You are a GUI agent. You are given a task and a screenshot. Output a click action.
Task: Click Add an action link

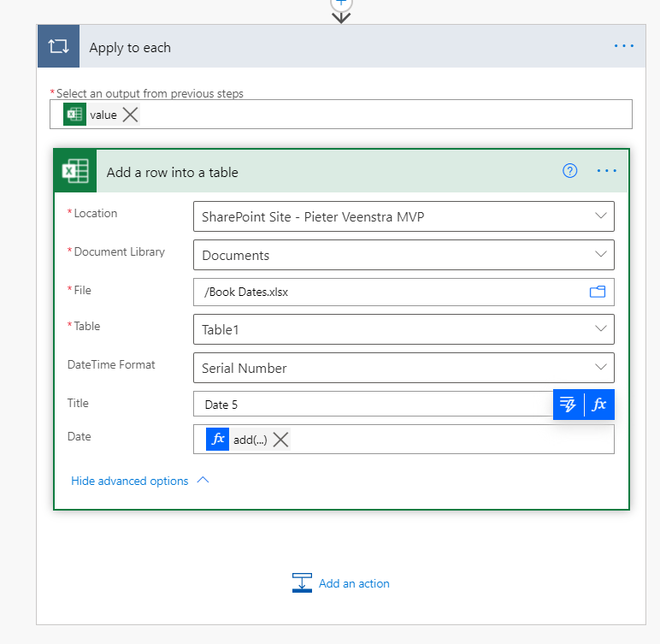coord(354,583)
